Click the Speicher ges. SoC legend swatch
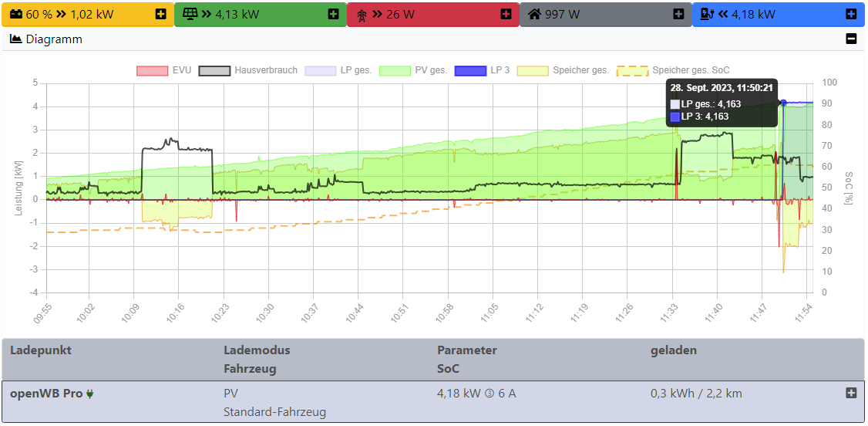Image resolution: width=868 pixels, height=426 pixels. tap(634, 70)
